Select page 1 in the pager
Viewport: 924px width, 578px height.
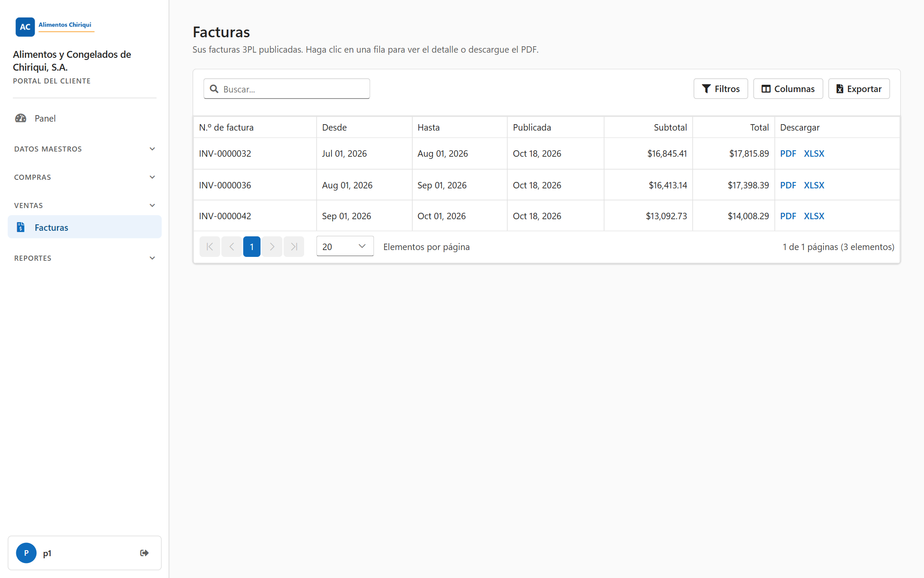click(x=252, y=247)
